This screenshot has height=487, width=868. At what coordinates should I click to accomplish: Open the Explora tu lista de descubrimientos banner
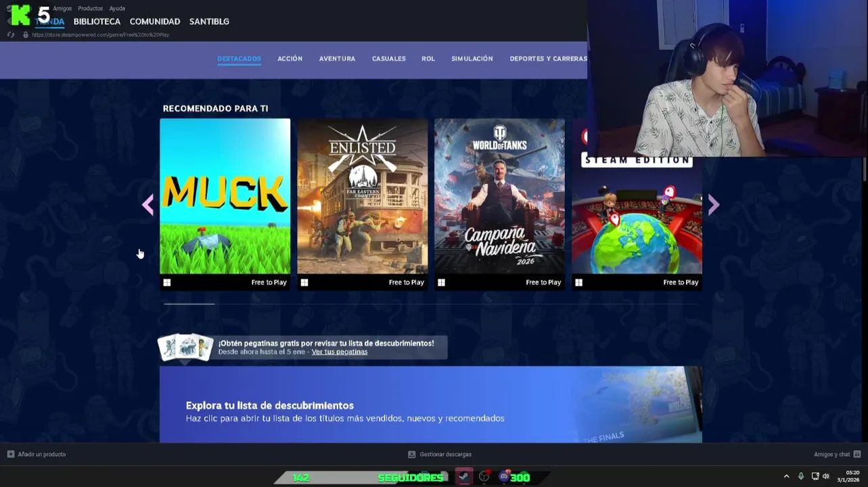(430, 404)
